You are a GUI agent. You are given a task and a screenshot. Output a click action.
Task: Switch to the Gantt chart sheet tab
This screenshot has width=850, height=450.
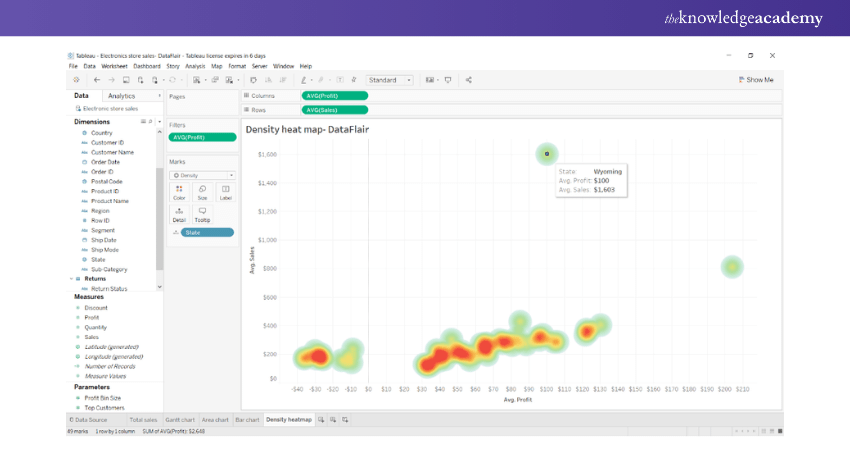[x=180, y=419]
